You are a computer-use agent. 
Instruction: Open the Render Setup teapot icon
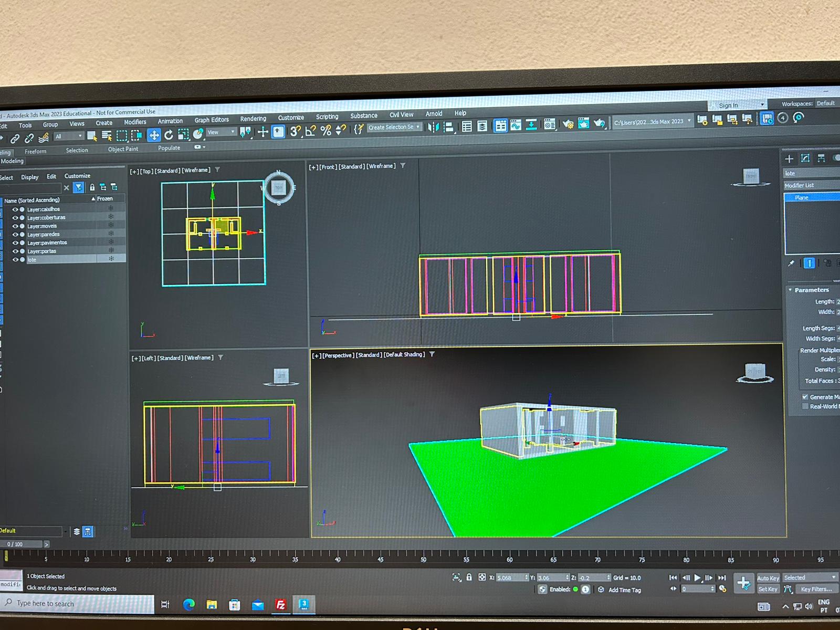click(x=568, y=124)
